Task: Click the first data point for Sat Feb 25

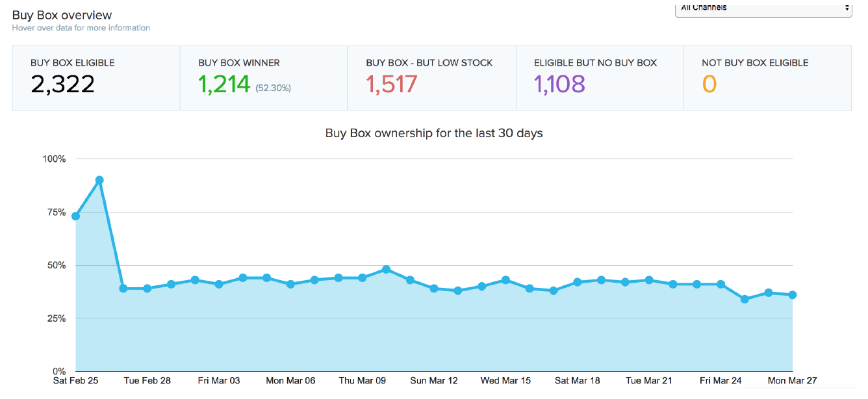Action: [x=76, y=216]
